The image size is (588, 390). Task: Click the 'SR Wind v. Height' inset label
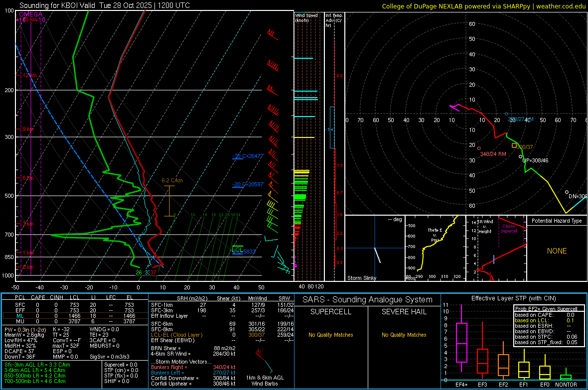tap(485, 227)
